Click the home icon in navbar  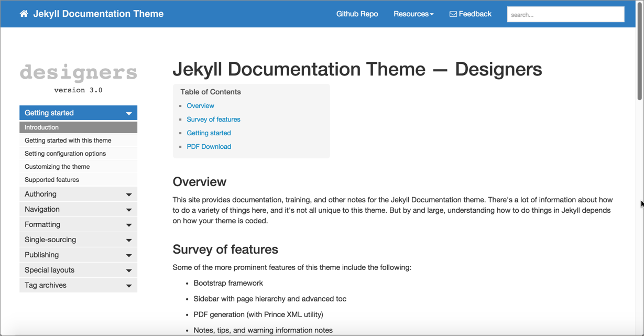pos(24,14)
